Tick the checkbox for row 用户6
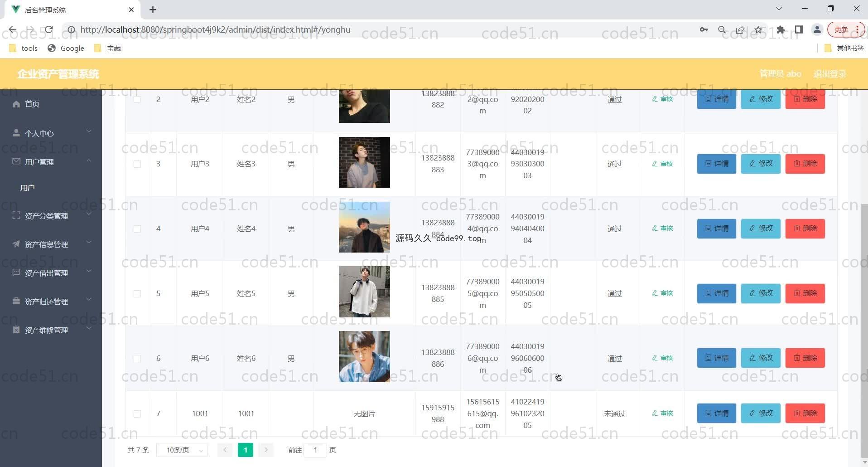The width and height of the screenshot is (868, 467). tap(137, 359)
